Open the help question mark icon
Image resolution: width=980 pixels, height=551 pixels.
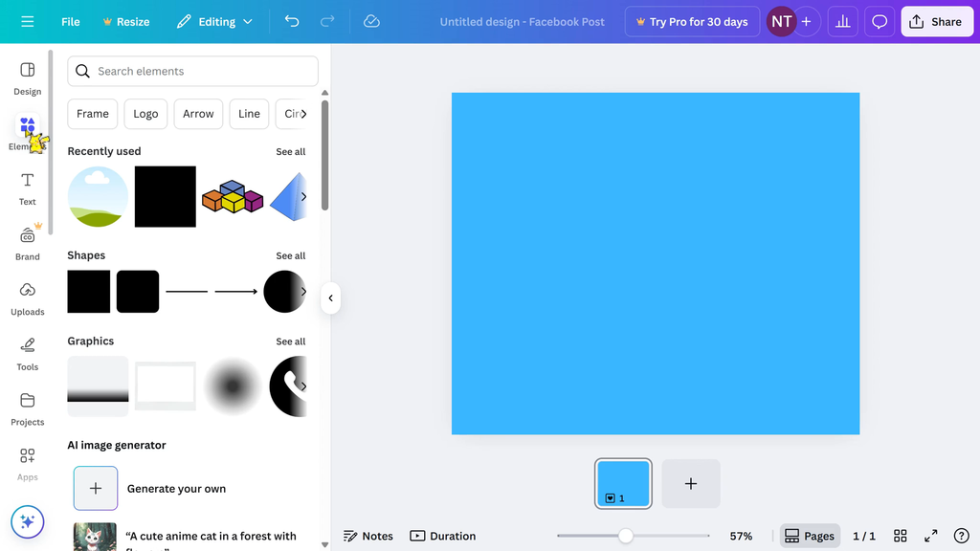click(x=961, y=536)
